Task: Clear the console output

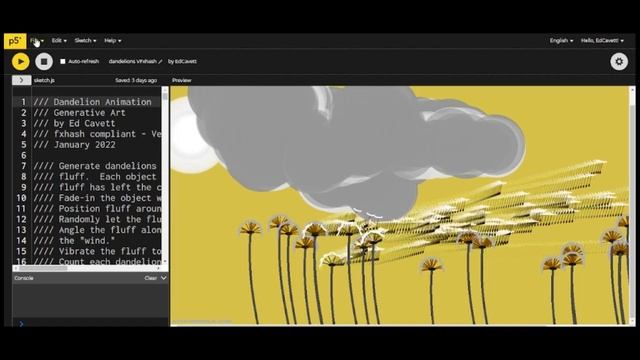Action: click(x=150, y=278)
